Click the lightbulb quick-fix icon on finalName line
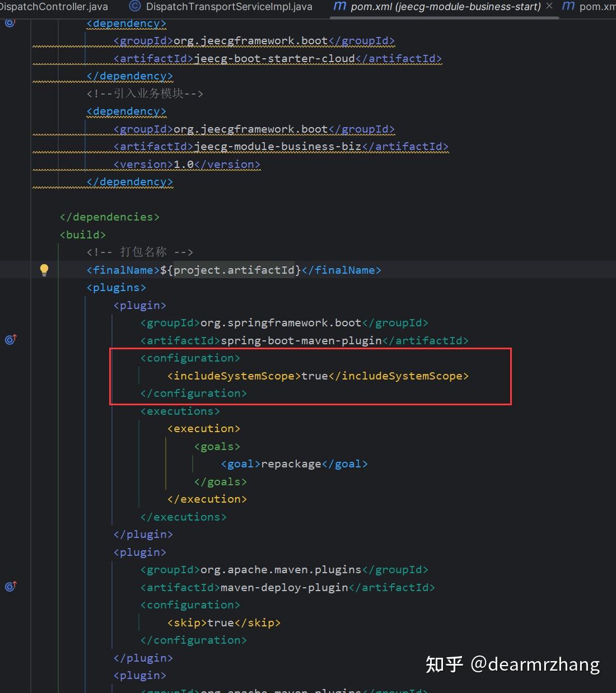Viewport: 616px width, 693px height. tap(44, 269)
